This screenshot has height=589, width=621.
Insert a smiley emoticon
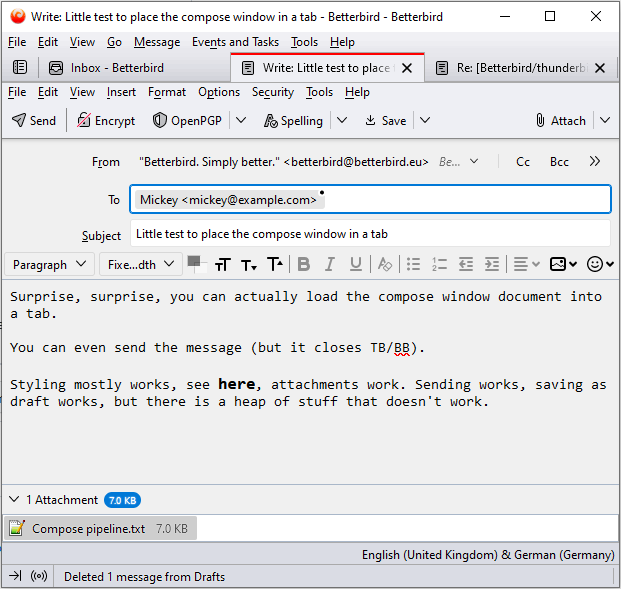click(x=595, y=264)
